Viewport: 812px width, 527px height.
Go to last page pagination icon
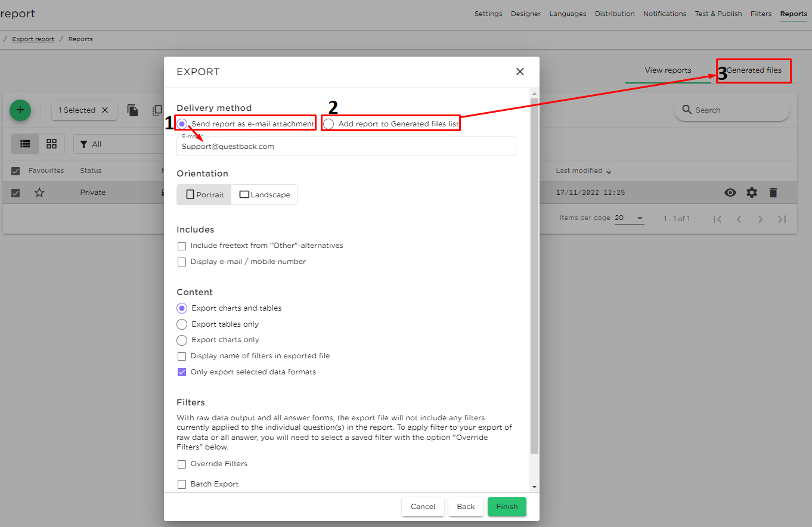[782, 219]
